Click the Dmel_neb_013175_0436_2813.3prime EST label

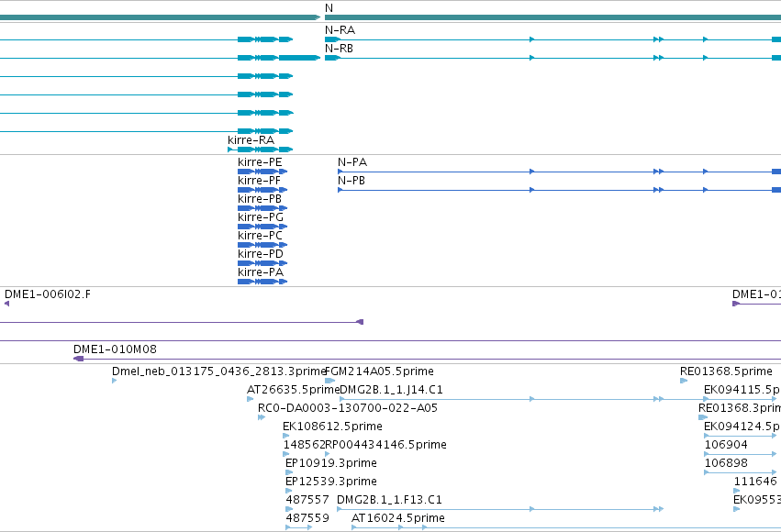click(x=218, y=371)
